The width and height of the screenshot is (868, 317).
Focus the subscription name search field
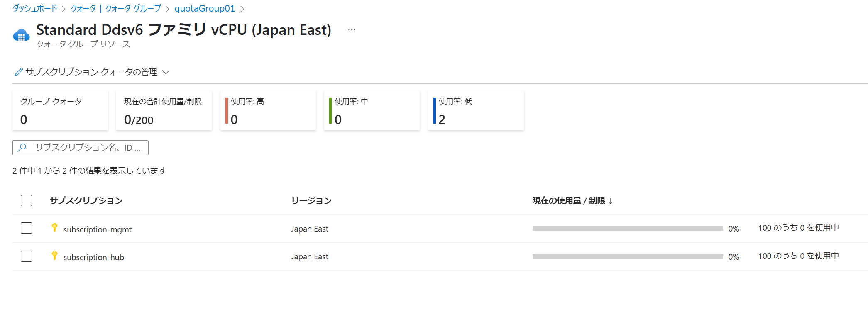pyautogui.click(x=81, y=148)
